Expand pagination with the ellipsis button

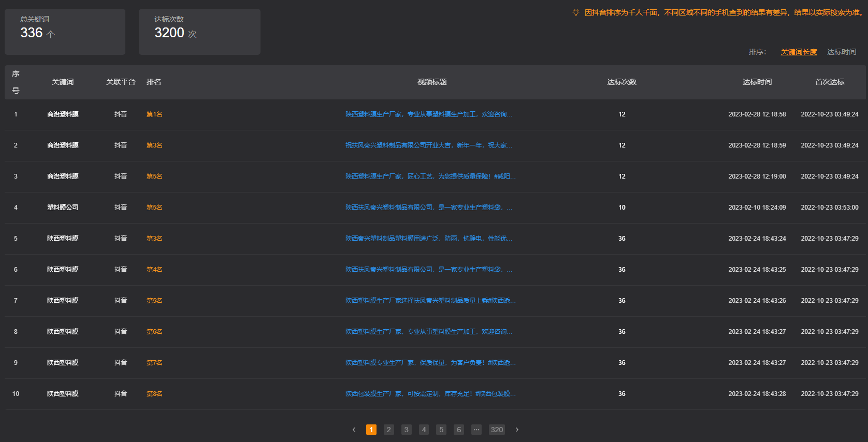tap(476, 430)
